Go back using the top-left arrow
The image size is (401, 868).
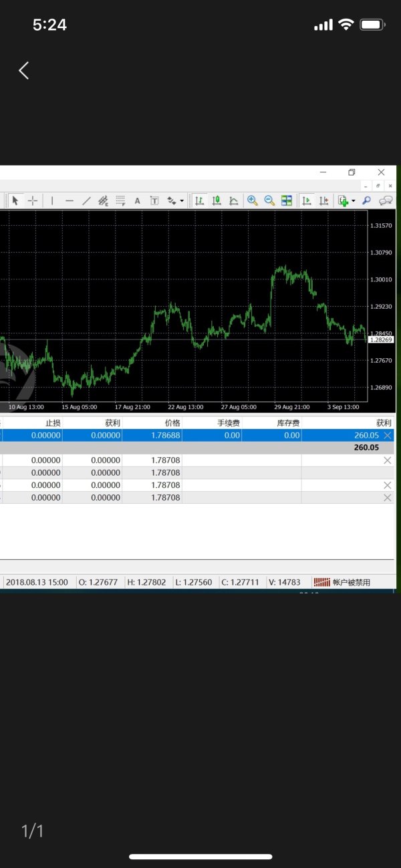click(x=24, y=71)
